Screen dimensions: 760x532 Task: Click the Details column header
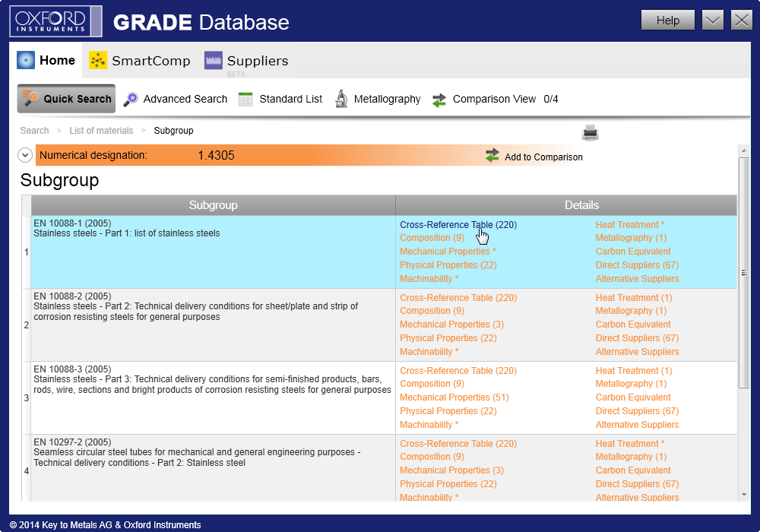tap(567, 205)
